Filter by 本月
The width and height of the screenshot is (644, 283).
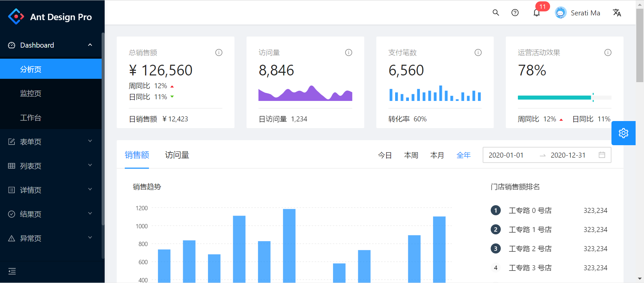click(x=437, y=155)
